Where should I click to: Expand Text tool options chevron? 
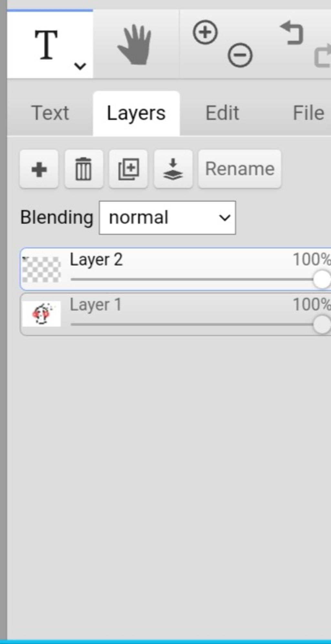[80, 66]
